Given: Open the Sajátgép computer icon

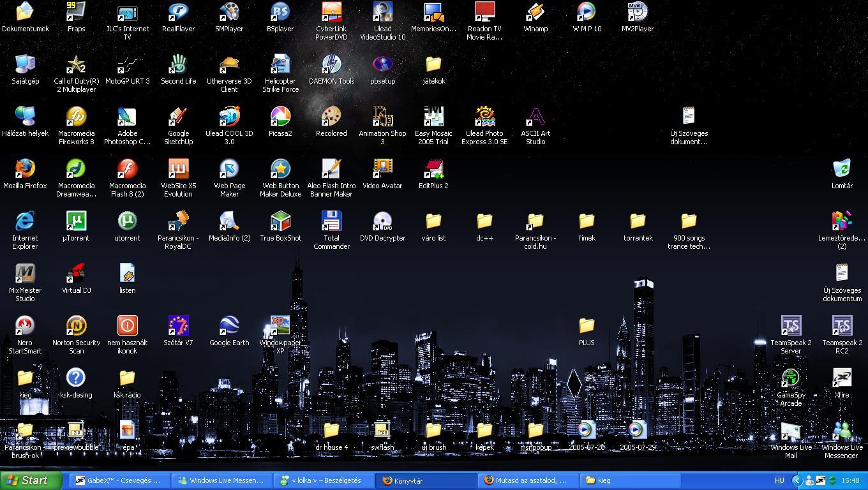Looking at the screenshot, I should pos(25,70).
